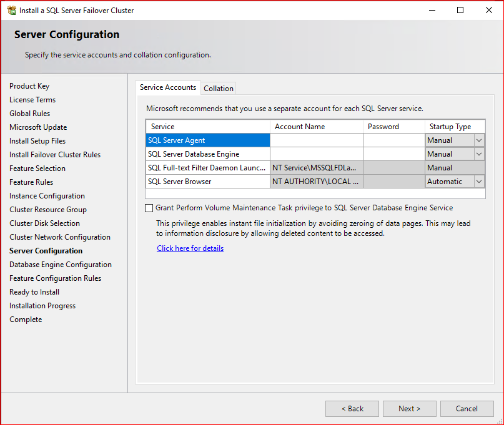The image size is (504, 425).
Task: Click Account Name field for SQL Server Database Engine
Action: pyautogui.click(x=317, y=154)
